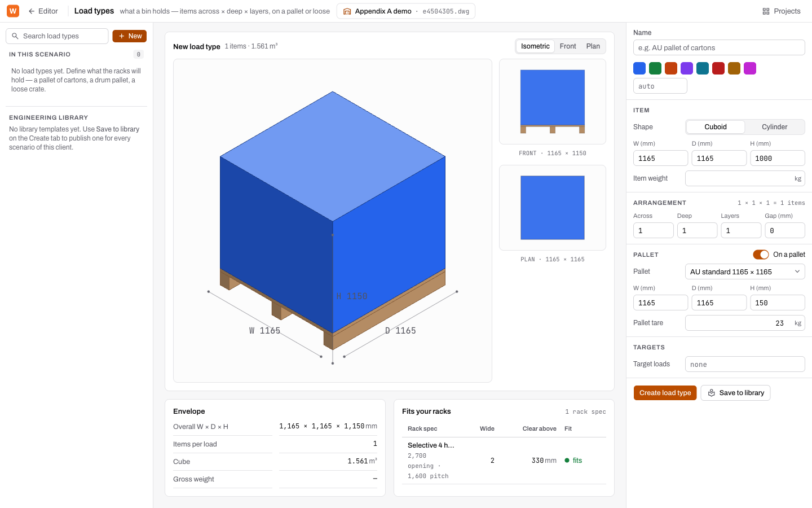
Task: Focus the Search load types field
Action: click(x=57, y=36)
